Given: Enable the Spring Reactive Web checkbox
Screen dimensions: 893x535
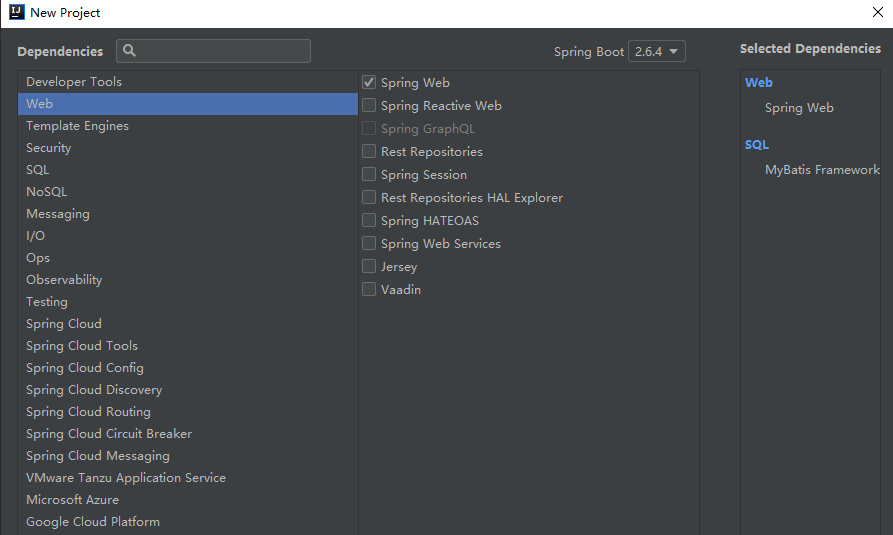Looking at the screenshot, I should [369, 105].
